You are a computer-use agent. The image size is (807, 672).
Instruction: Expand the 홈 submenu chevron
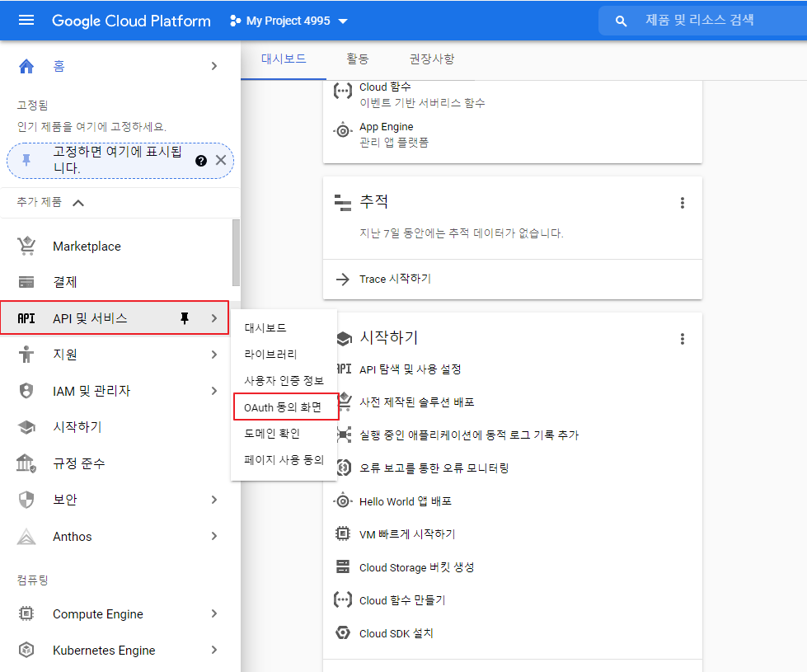214,66
